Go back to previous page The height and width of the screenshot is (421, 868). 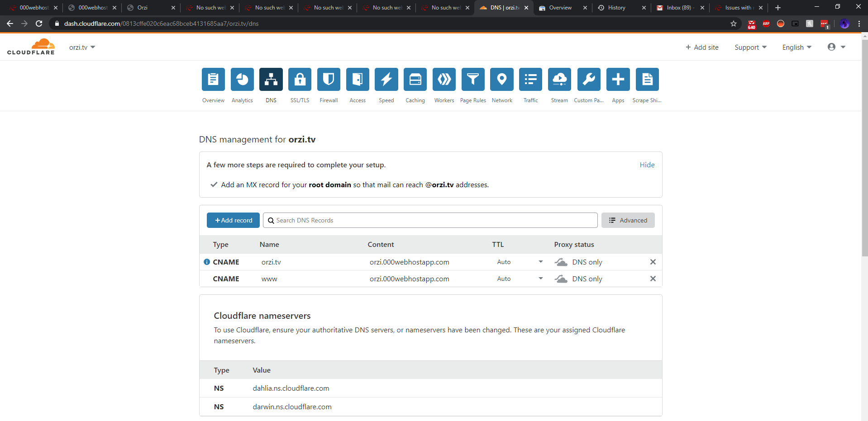pyautogui.click(x=10, y=24)
